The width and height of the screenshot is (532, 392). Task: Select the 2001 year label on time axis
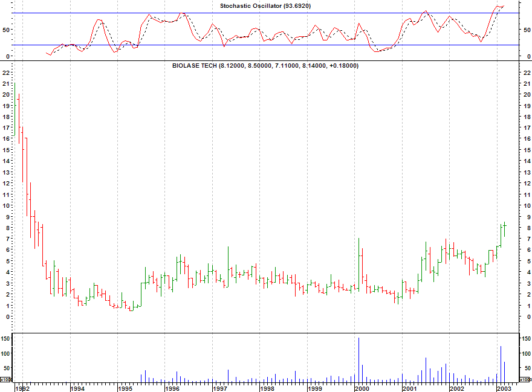(x=409, y=388)
